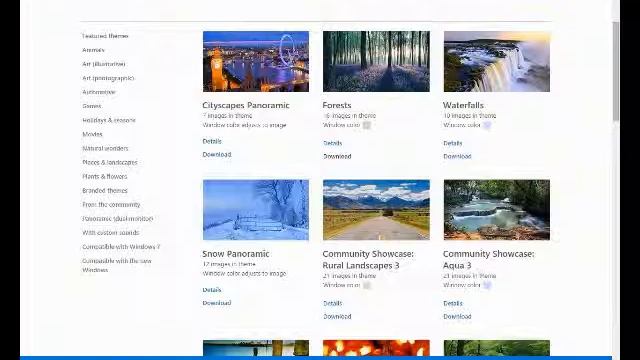View Details for Rural Landscapes 3
This screenshot has height=360, width=640.
point(333,303)
